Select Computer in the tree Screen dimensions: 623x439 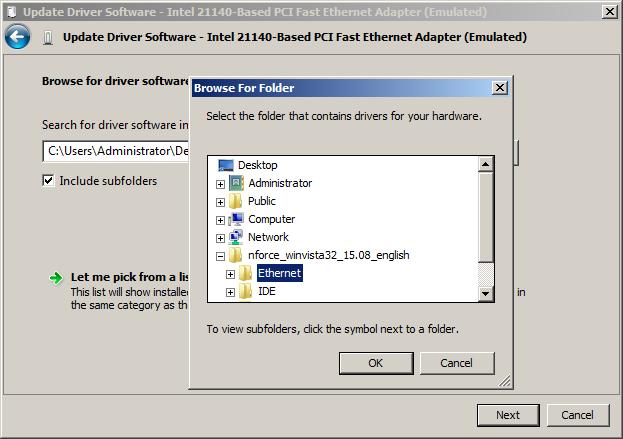[271, 219]
